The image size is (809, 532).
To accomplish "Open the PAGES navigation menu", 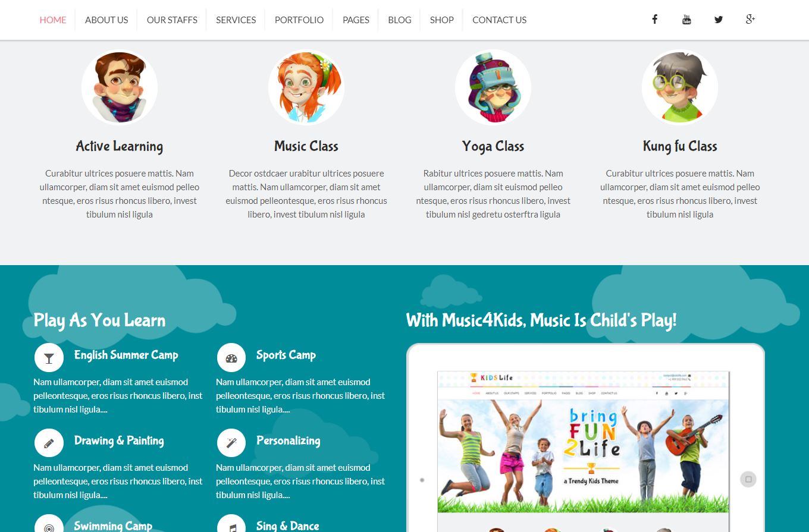I will click(356, 20).
